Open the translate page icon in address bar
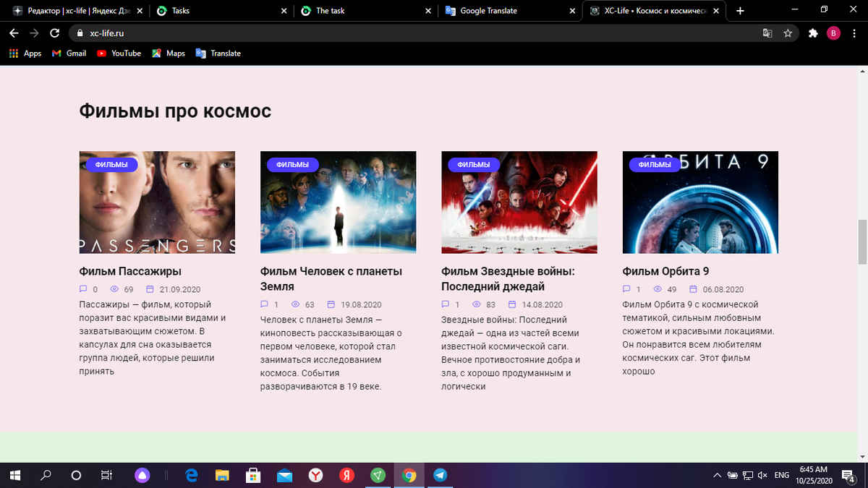 tap(767, 33)
